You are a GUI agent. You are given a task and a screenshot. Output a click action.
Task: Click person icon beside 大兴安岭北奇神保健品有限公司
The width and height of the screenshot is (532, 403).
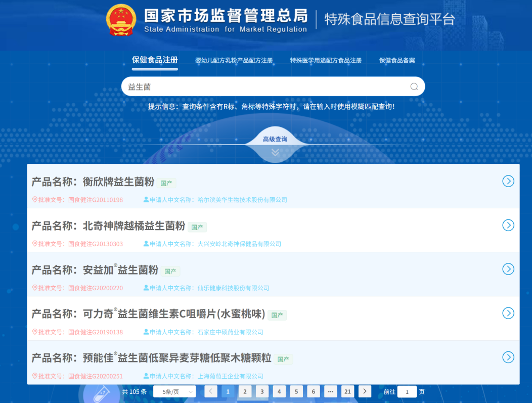[146, 244]
